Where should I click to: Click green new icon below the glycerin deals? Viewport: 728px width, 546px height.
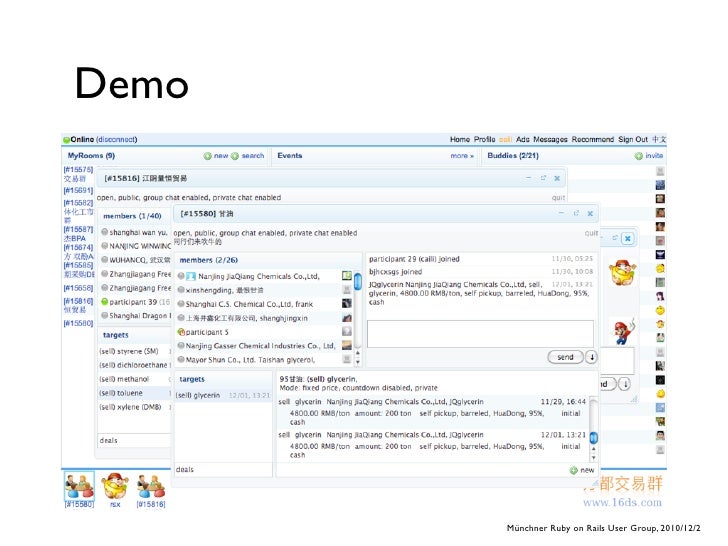574,470
